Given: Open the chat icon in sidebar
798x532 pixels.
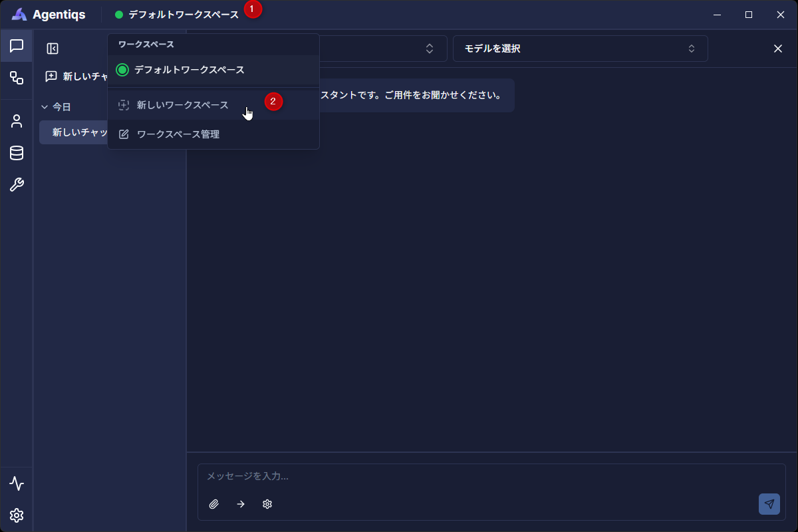Looking at the screenshot, I should (x=17, y=46).
